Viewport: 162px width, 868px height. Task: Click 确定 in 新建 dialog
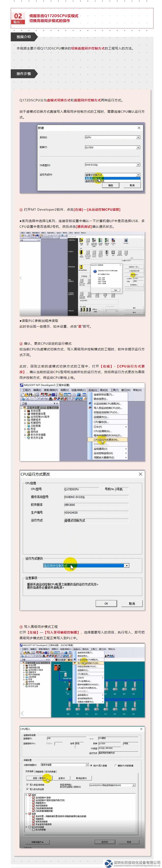tap(110, 186)
